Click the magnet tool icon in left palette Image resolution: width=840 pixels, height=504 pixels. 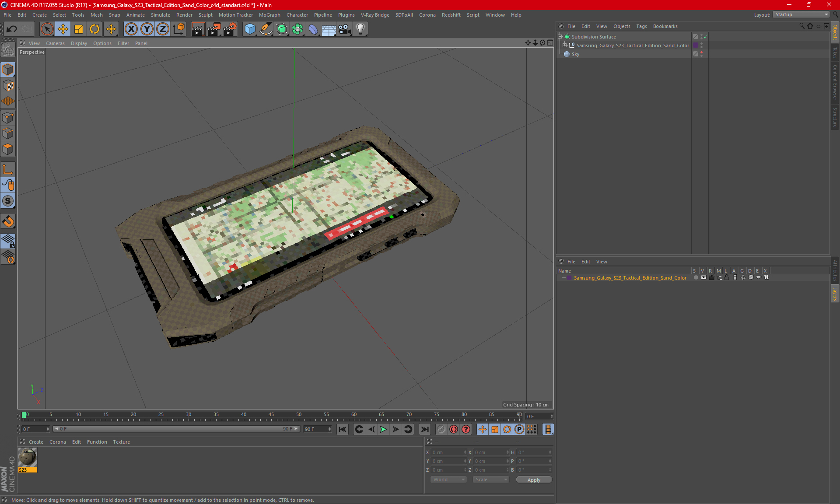(8, 221)
